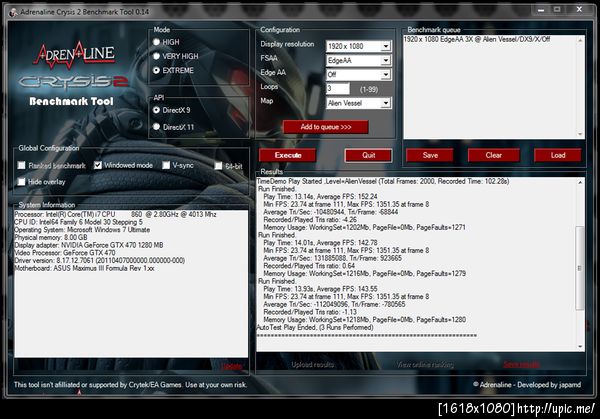This screenshot has width=600, height=419.
Task: Enable the Ranked benchmark checkbox
Action: pyautogui.click(x=21, y=165)
